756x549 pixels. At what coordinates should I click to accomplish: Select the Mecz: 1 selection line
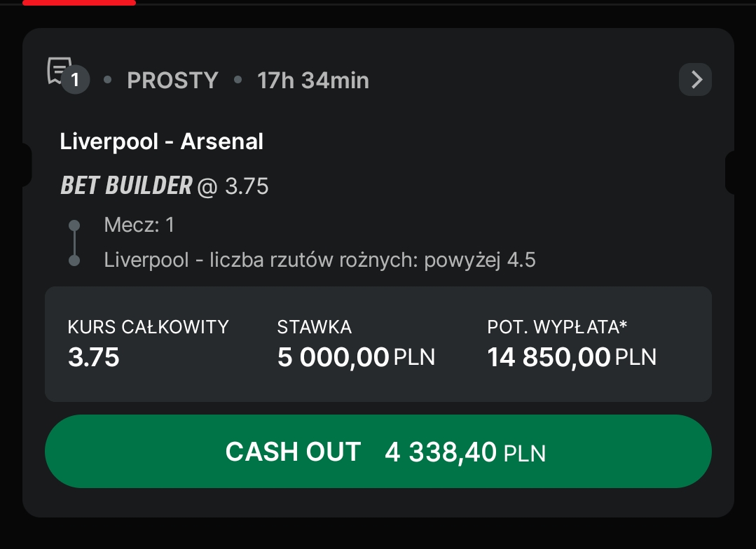[x=139, y=225]
